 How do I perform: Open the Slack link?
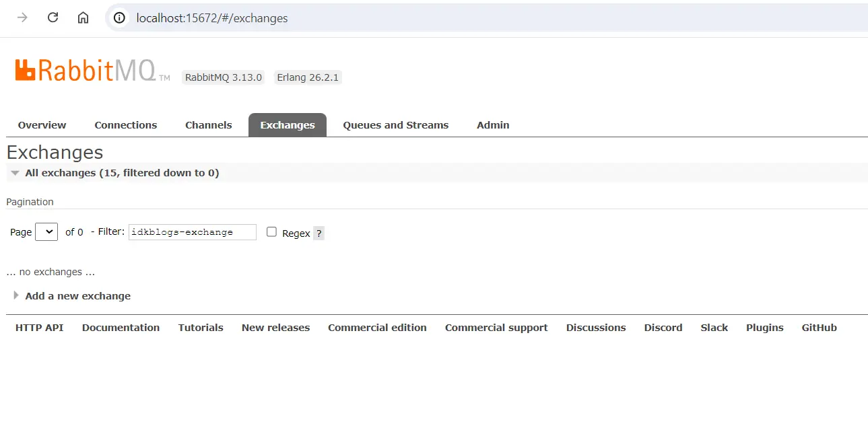(x=714, y=328)
